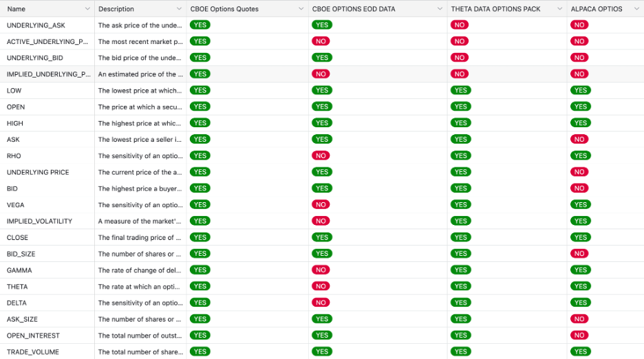Click RHO's CBOE OPTIONS EOD DATA NO badge
Image resolution: width=644 pixels, height=359 pixels.
321,155
